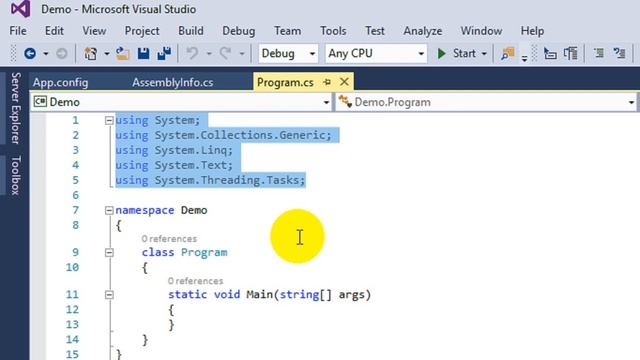The image size is (640, 360).
Task: Click the Undo arrow icon
Action: 193,53
